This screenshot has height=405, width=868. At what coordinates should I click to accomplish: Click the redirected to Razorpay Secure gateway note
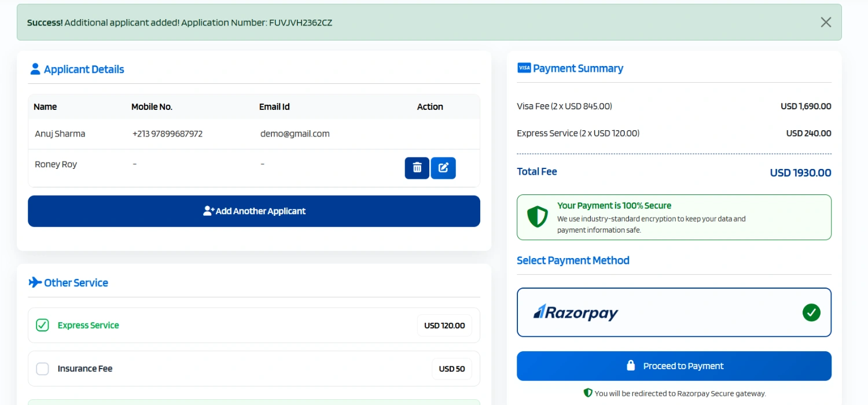pos(680,393)
